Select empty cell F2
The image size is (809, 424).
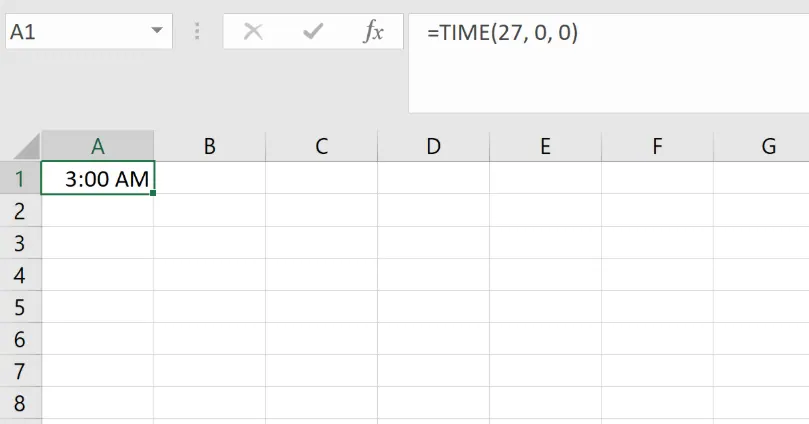click(x=657, y=210)
